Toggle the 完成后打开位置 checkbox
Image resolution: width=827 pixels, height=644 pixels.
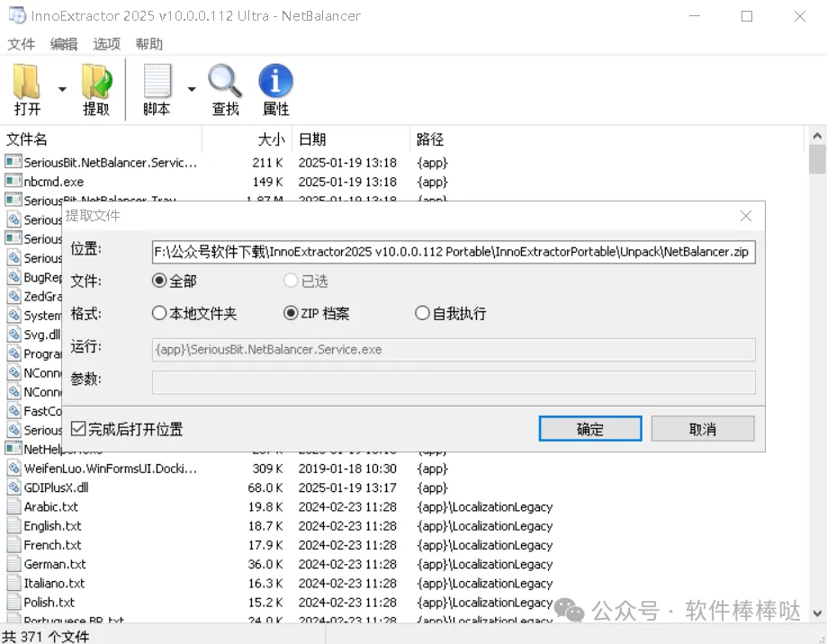pos(78,428)
